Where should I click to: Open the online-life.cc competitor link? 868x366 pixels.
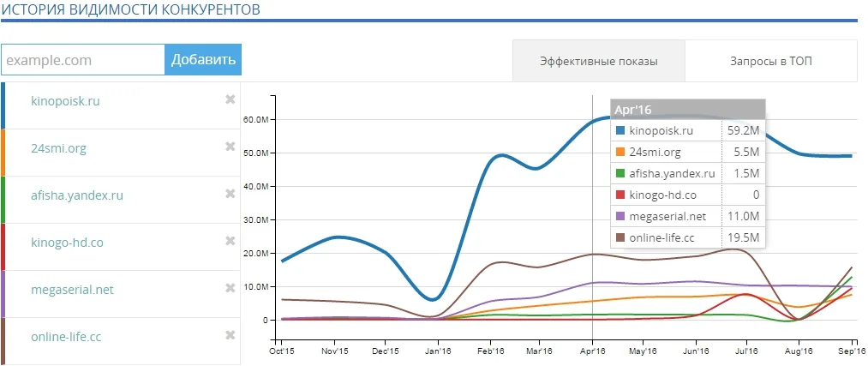[67, 337]
